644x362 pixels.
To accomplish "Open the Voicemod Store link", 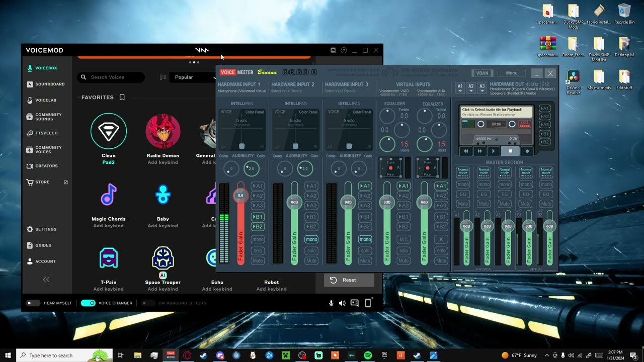I will (47, 182).
